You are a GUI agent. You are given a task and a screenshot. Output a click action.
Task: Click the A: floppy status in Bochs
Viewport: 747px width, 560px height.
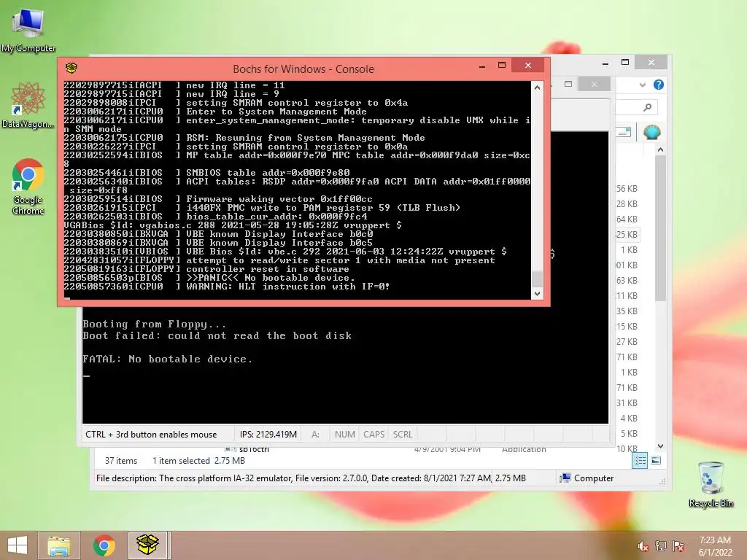[x=315, y=435]
